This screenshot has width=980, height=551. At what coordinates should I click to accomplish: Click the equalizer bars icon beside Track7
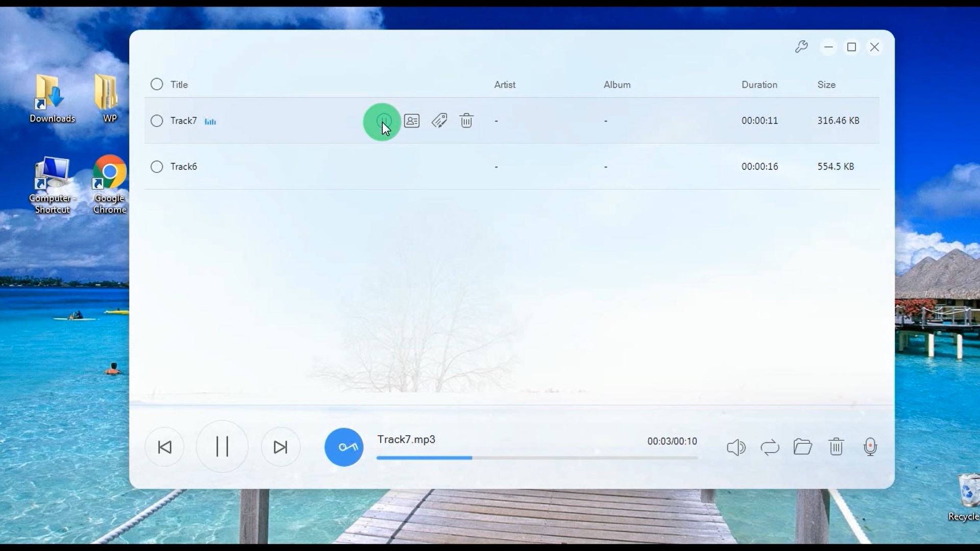click(210, 121)
